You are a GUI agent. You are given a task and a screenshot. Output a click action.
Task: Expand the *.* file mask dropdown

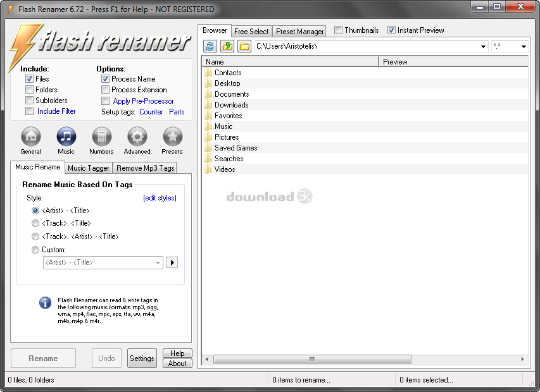[x=524, y=46]
